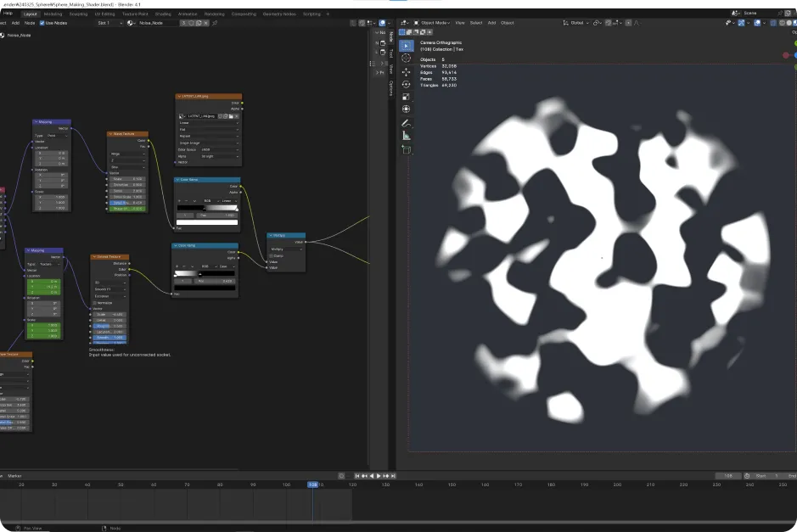Viewport: 797px width, 532px height.
Task: Toggle the Normalize checkbox in Voronoi Texture node
Action: tap(94, 303)
